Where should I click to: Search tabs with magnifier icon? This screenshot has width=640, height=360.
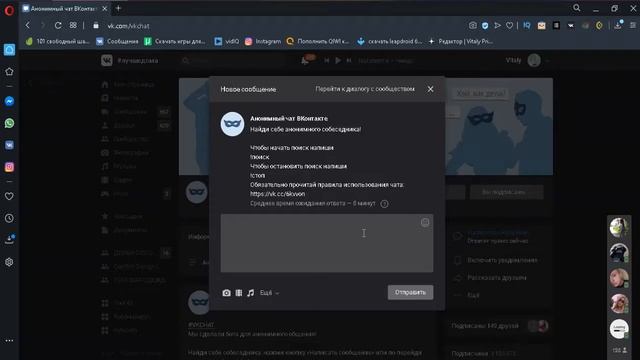pos(576,8)
